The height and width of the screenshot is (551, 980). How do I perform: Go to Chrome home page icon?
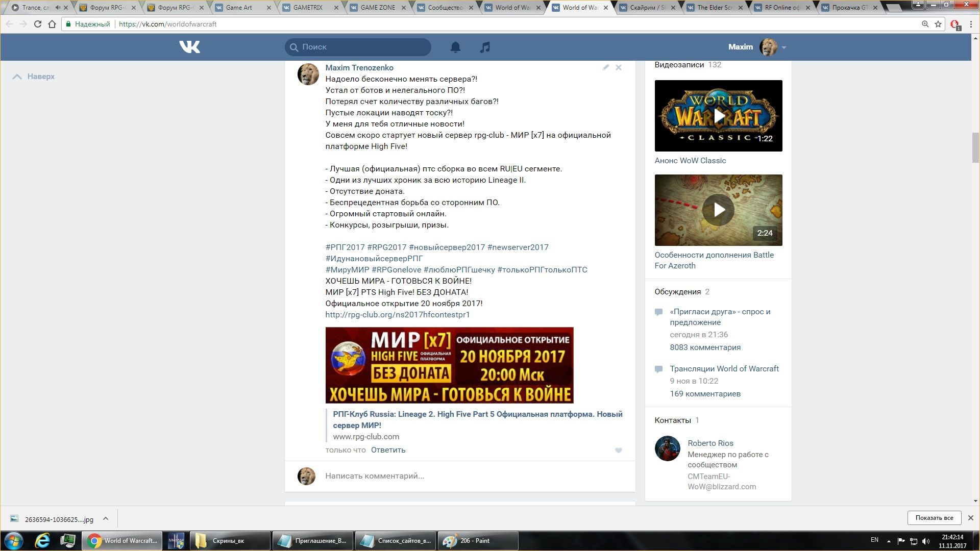[x=52, y=24]
